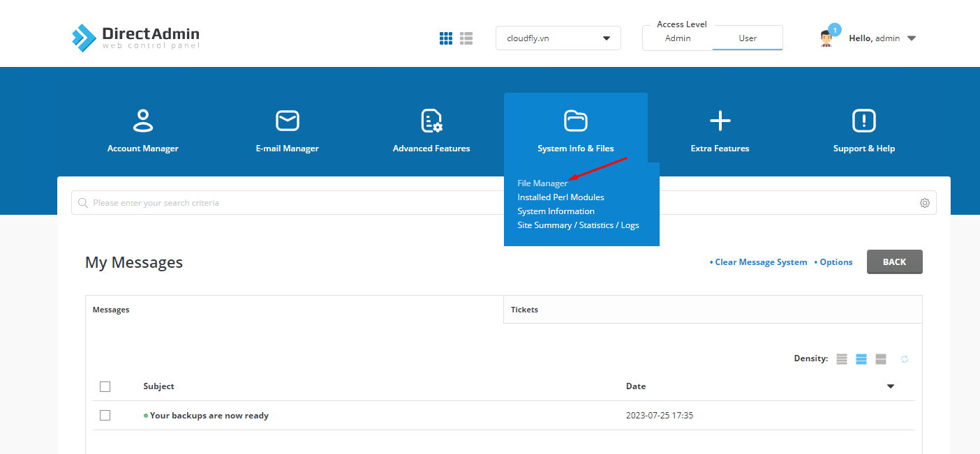
Task: Open Support & Help icon
Action: (x=864, y=121)
